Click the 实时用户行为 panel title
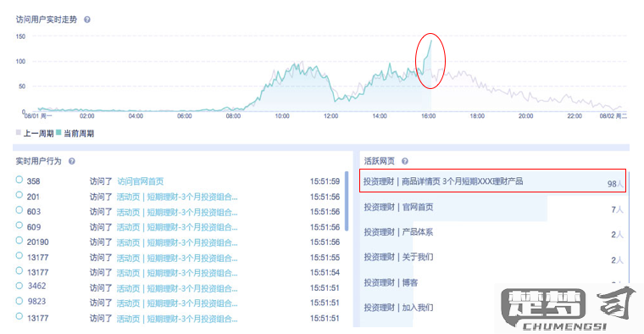The image size is (644, 334). (39, 161)
